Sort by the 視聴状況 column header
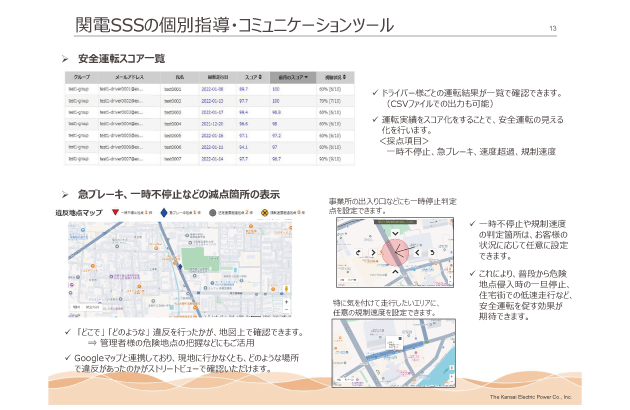The width and height of the screenshot is (630, 410). point(334,77)
